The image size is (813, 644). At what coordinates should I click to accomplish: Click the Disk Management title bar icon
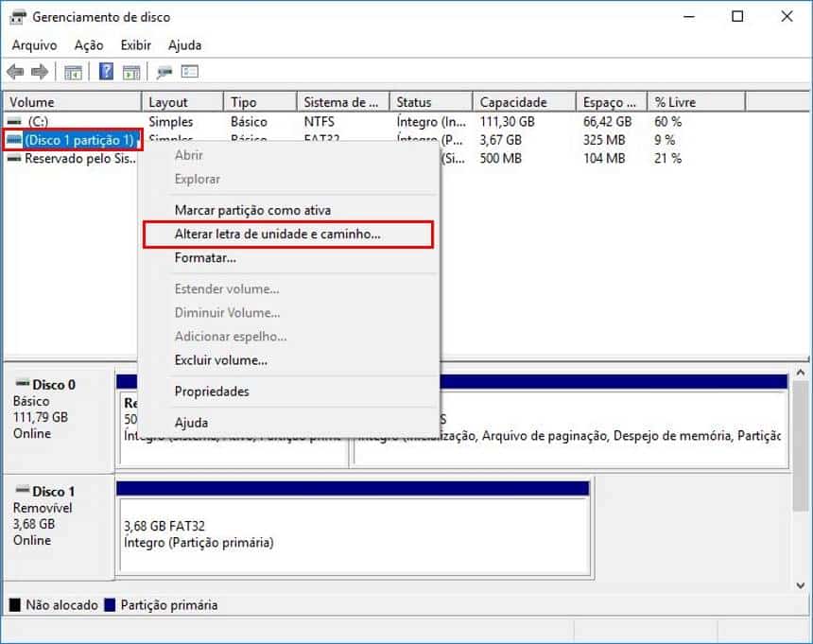click(17, 17)
